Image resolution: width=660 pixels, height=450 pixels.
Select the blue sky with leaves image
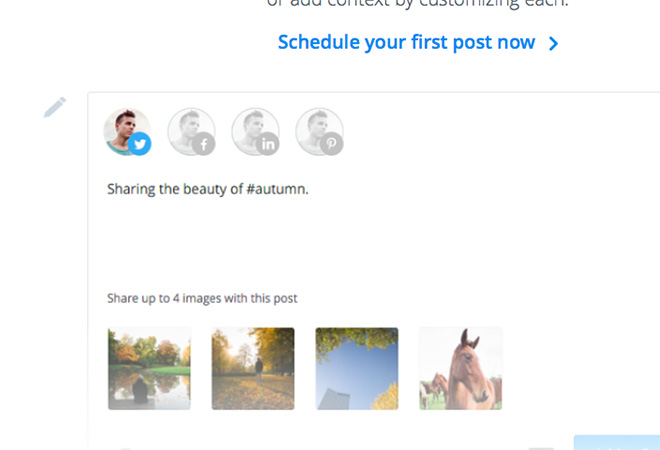tap(357, 368)
